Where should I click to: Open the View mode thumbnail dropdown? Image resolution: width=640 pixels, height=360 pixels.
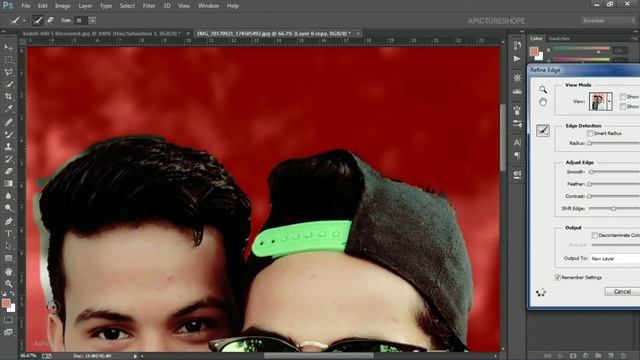[609, 101]
